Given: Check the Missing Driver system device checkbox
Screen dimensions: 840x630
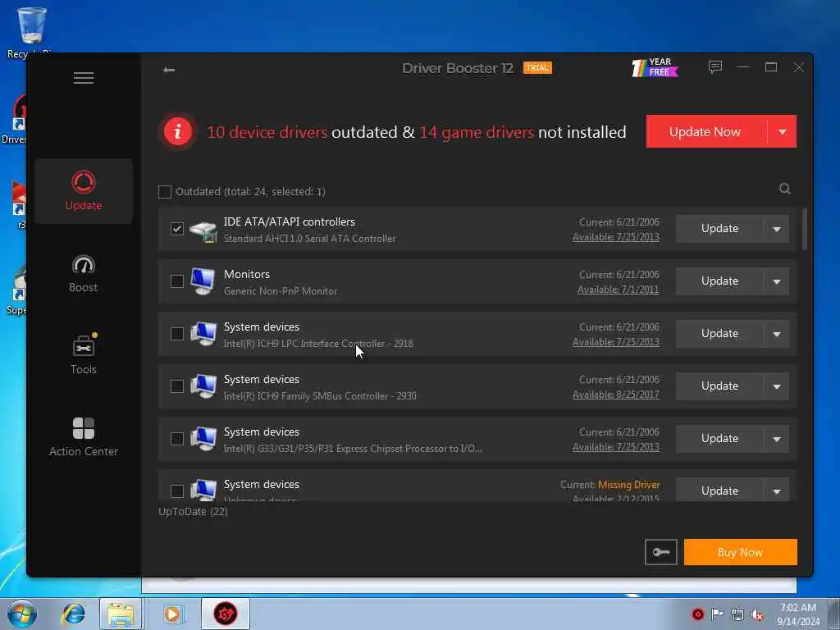Looking at the screenshot, I should point(177,491).
